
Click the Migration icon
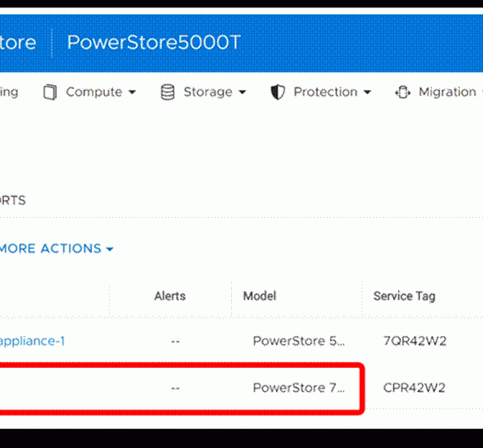[x=403, y=92]
